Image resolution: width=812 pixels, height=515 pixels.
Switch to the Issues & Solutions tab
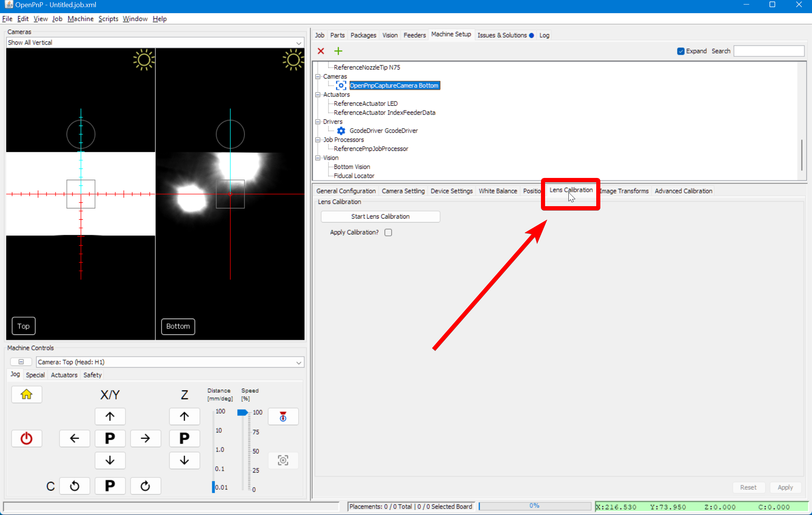coord(503,35)
